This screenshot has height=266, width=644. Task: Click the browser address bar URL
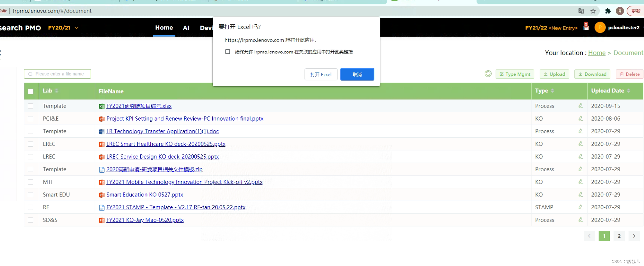tap(52, 11)
